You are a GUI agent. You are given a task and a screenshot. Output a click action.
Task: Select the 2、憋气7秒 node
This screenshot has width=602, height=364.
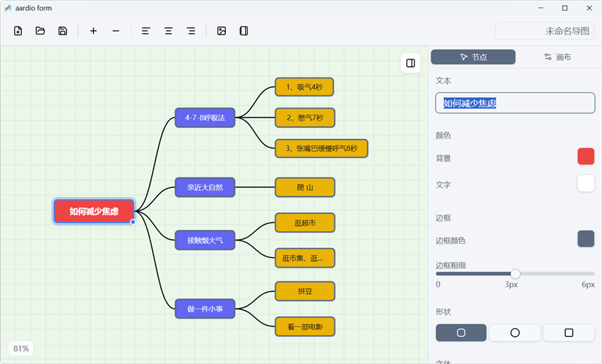click(x=306, y=118)
